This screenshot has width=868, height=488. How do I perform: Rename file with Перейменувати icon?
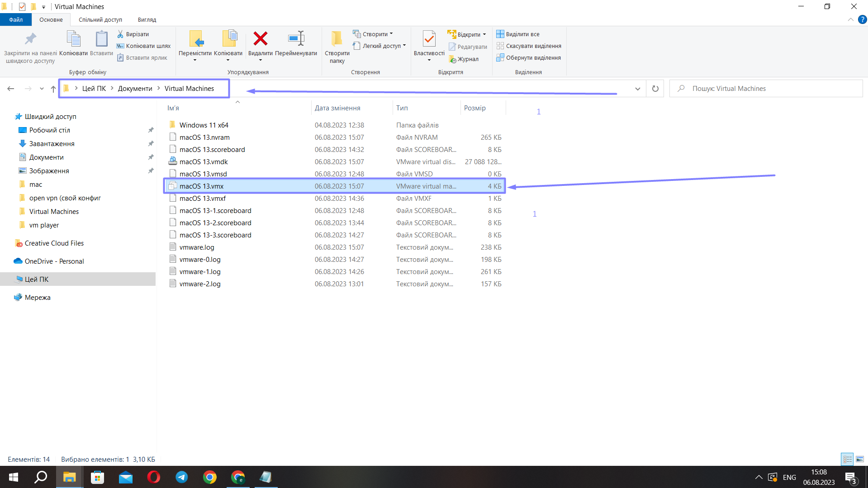pos(296,38)
